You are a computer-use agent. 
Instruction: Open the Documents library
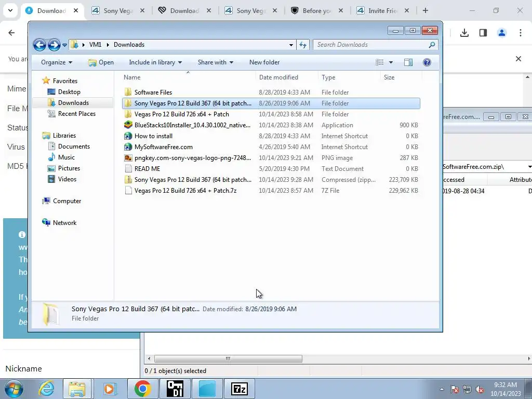click(x=74, y=146)
